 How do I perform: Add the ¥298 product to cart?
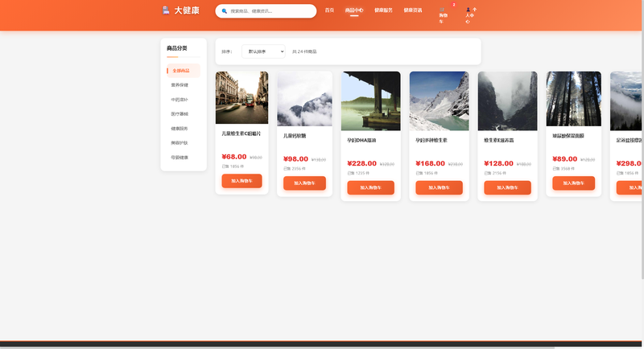[630, 187]
